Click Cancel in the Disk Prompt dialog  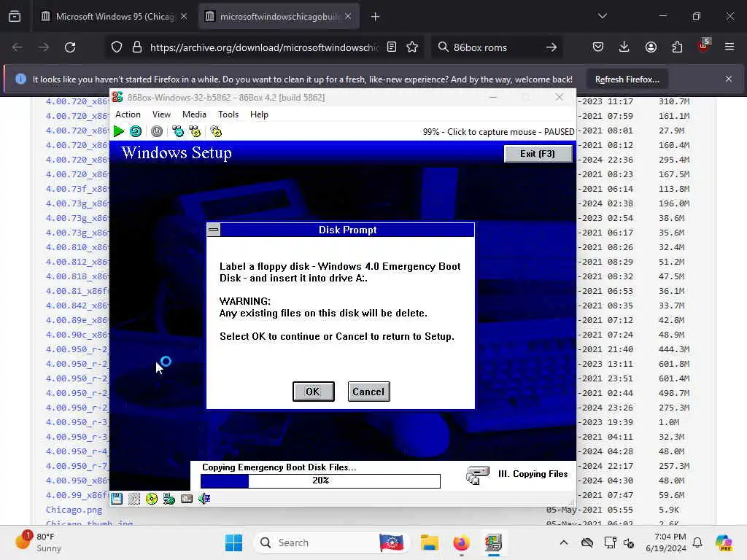coord(368,392)
